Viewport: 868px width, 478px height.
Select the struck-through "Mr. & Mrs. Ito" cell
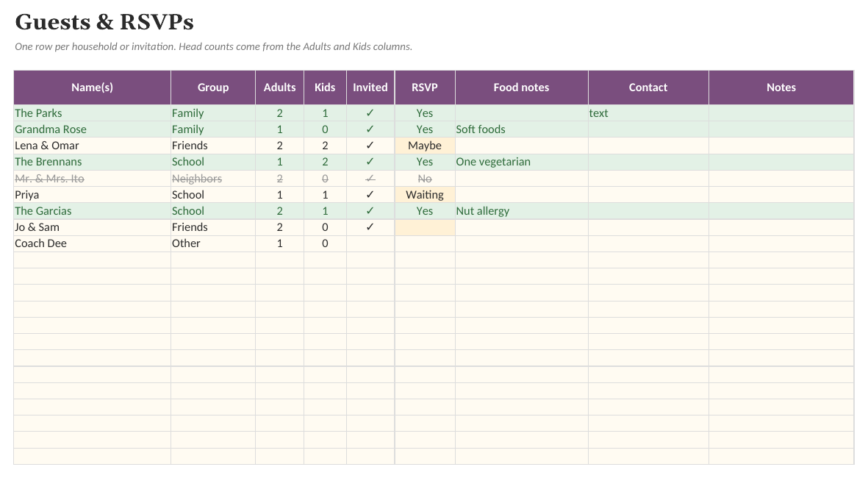pos(93,179)
